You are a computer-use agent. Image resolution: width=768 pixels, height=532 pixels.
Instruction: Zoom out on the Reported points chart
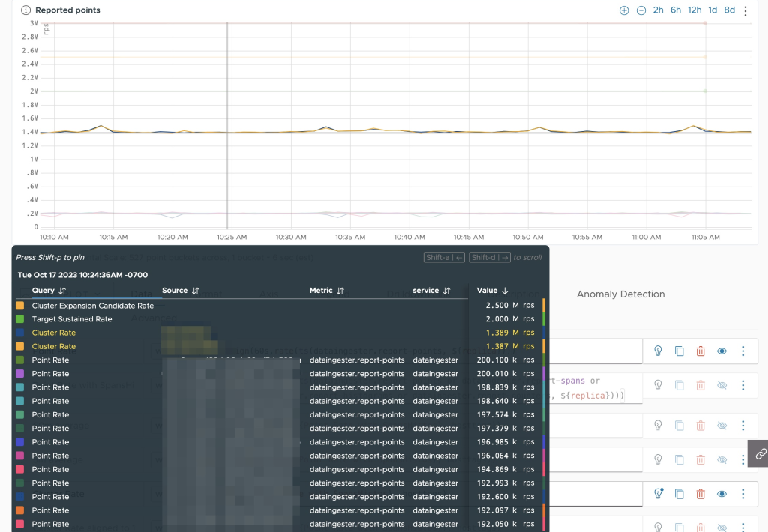[x=641, y=10]
